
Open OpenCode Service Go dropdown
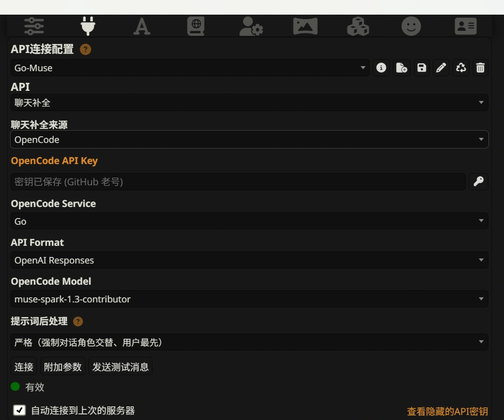[249, 221]
